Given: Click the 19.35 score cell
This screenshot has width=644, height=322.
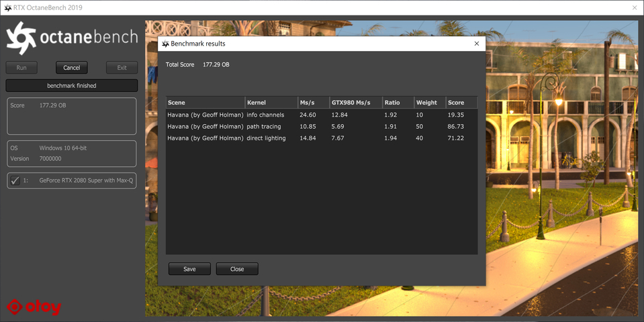Looking at the screenshot, I should (x=455, y=115).
